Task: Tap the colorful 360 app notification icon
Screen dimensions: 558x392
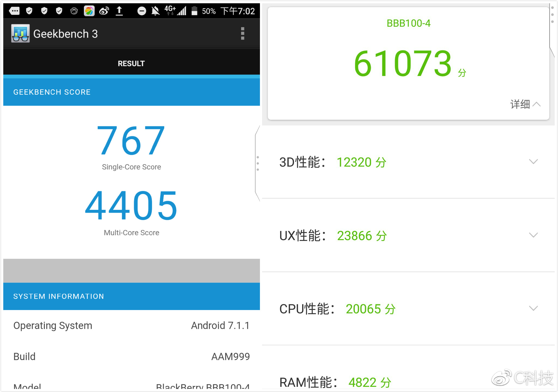Action: (x=89, y=11)
